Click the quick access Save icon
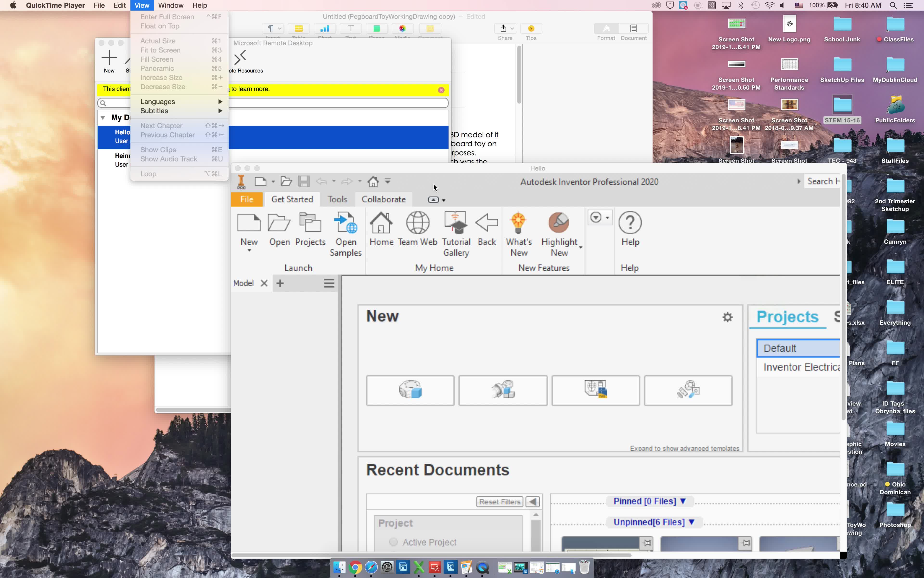Viewport: 924px width, 578px height. [304, 181]
